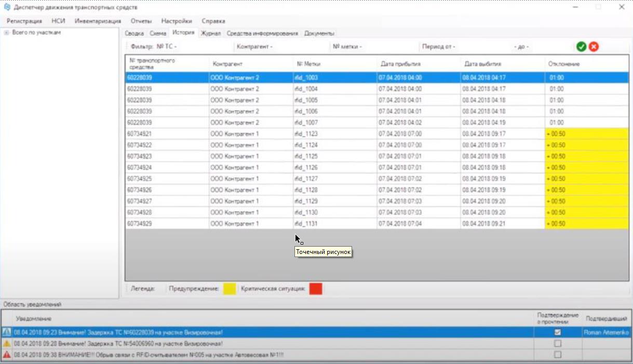Click yellow '+ 00:50' deviation in rfid_1131 row

(587, 224)
